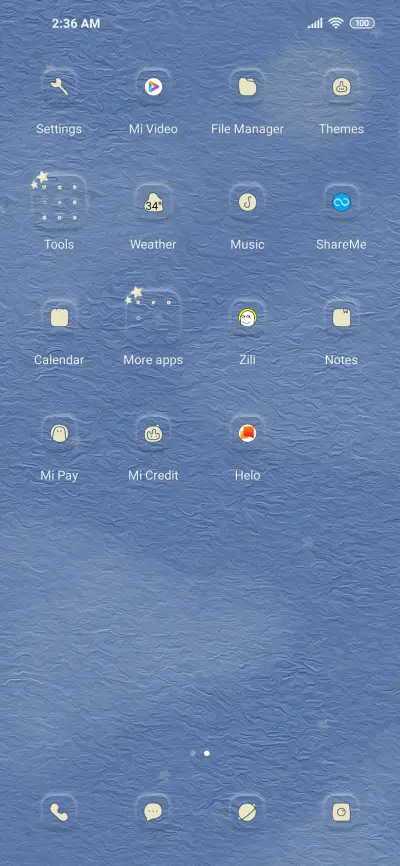The image size is (400, 866).
Task: Open File Manager
Action: click(x=247, y=87)
